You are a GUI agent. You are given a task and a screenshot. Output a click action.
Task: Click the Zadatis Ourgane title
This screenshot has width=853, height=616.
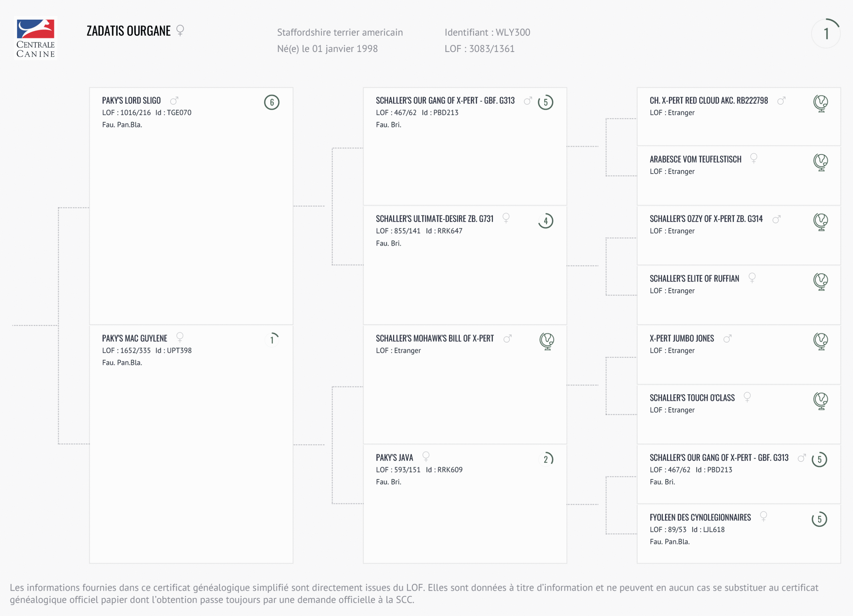[129, 31]
